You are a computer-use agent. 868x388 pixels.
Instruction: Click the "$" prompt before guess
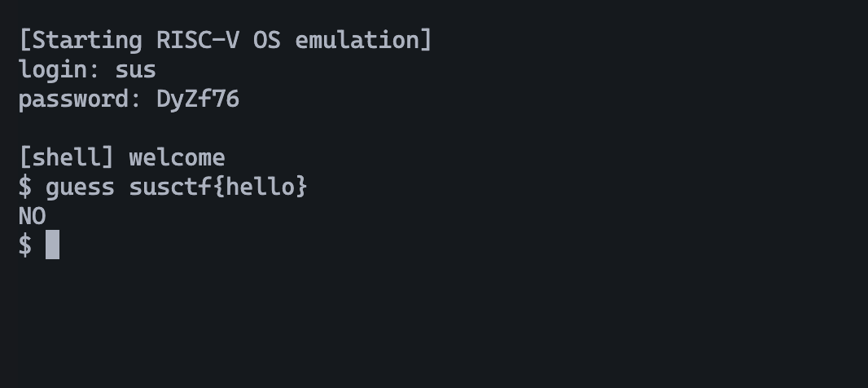(25, 187)
